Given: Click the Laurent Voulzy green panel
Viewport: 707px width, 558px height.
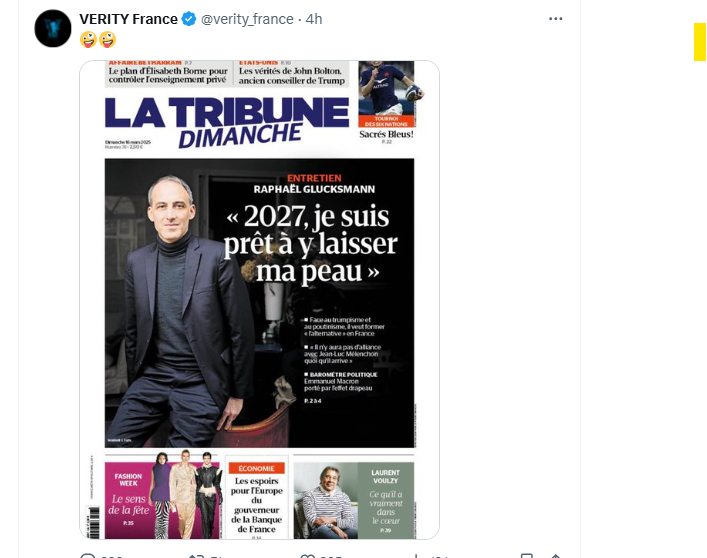Looking at the screenshot, I should pyautogui.click(x=354, y=500).
